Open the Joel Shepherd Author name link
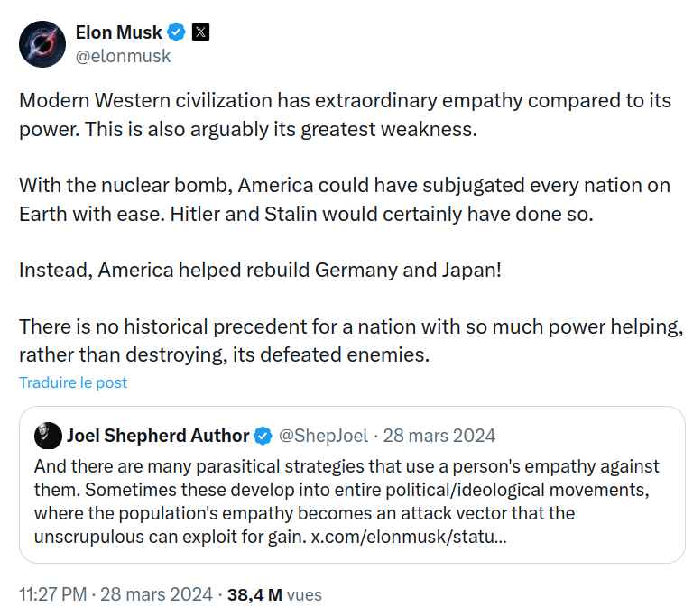Viewport: 693px width, 616px height. point(158,436)
